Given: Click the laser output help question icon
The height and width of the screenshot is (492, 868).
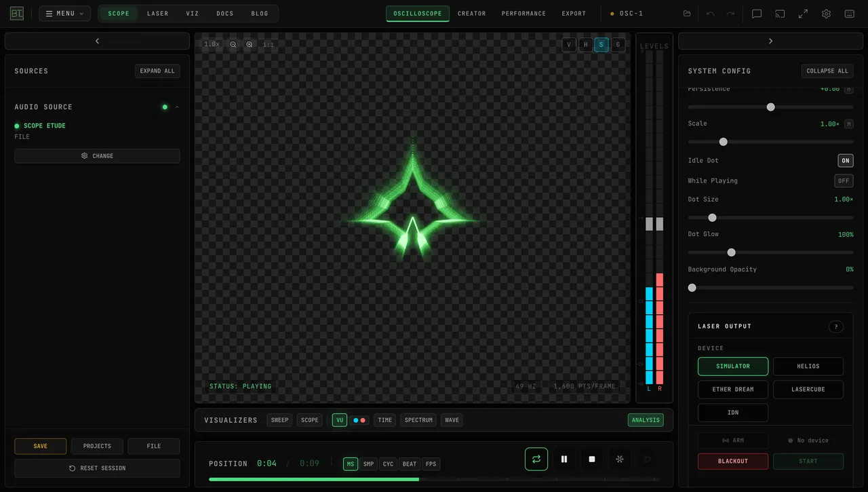Looking at the screenshot, I should (836, 326).
